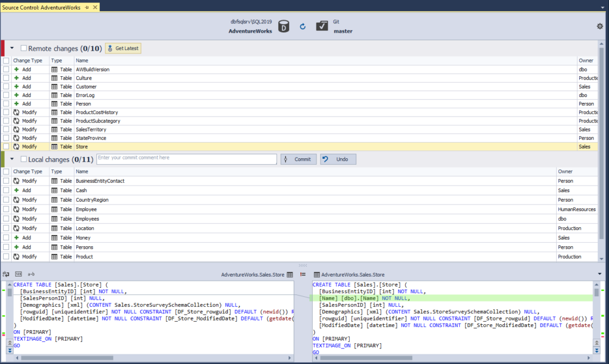
Task: Toggle line numbers icon in diff toolbar
Action: tap(18, 274)
